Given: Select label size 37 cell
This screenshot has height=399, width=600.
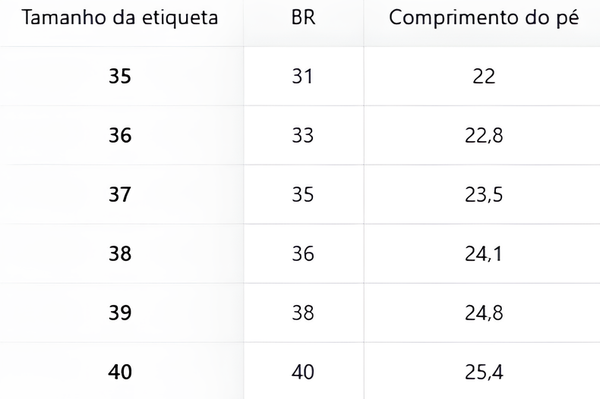Looking at the screenshot, I should pos(120,194).
